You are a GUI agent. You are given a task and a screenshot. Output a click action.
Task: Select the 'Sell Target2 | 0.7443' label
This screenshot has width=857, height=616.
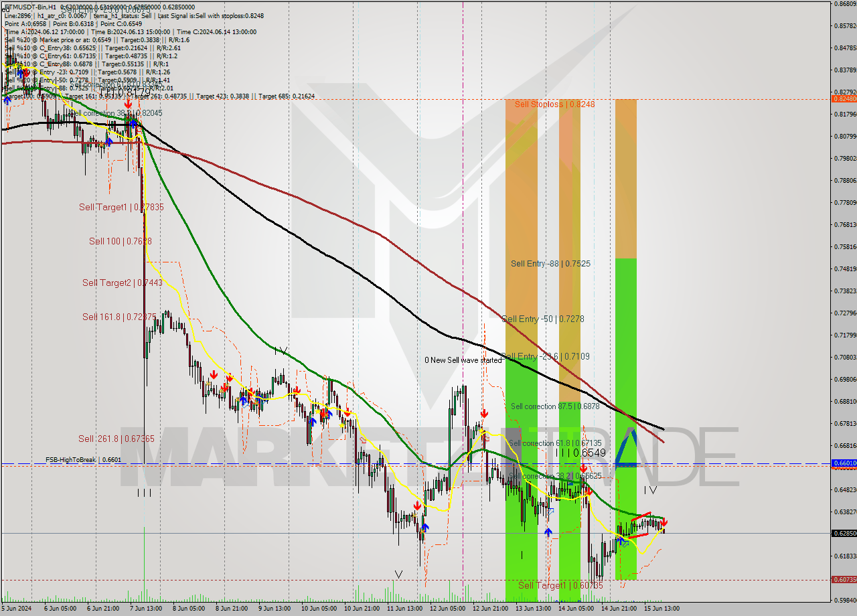[x=123, y=283]
